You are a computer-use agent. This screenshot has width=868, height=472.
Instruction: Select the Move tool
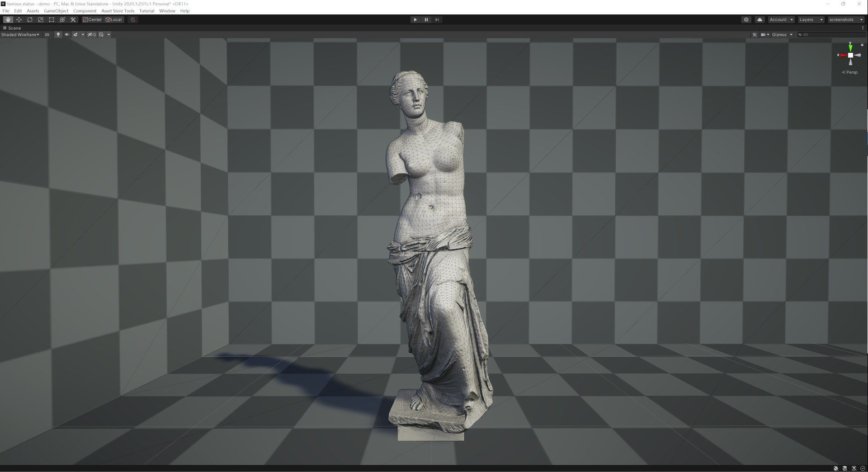[19, 19]
